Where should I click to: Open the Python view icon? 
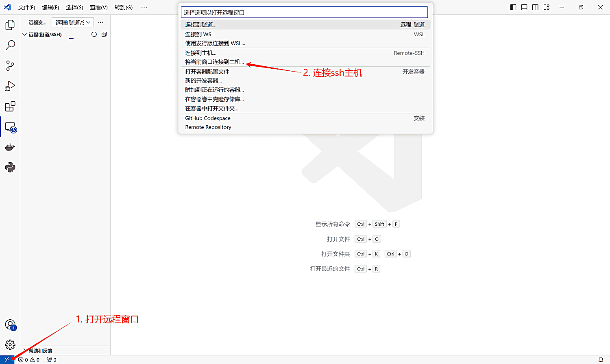(10, 167)
